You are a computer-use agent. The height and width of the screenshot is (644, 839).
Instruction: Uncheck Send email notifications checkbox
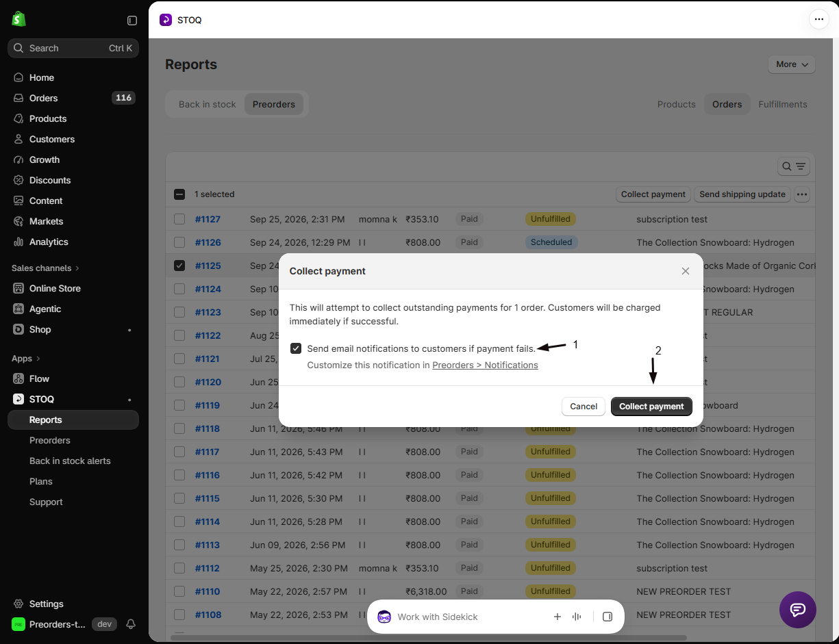point(296,348)
